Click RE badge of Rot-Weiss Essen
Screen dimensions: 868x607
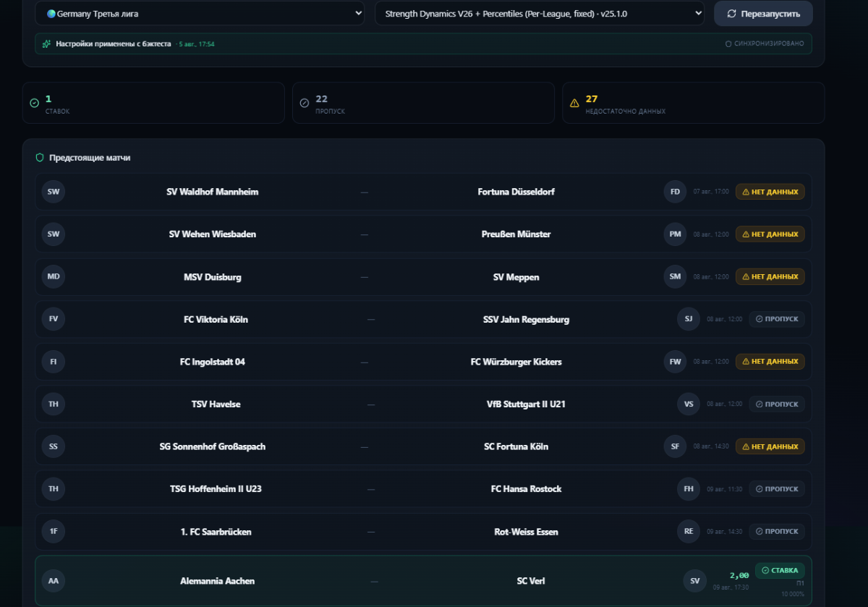tap(689, 532)
